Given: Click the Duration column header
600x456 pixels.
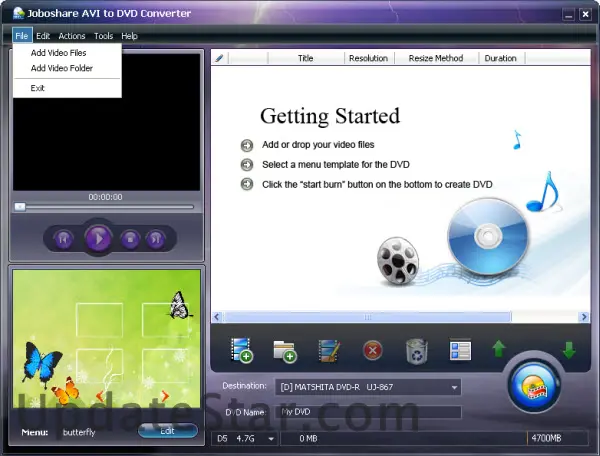Looking at the screenshot, I should pos(501,58).
